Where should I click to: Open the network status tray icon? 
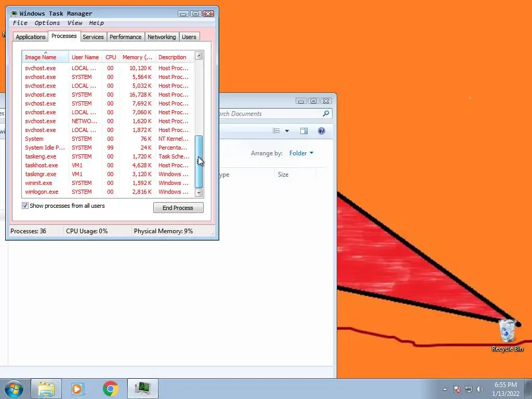469,389
